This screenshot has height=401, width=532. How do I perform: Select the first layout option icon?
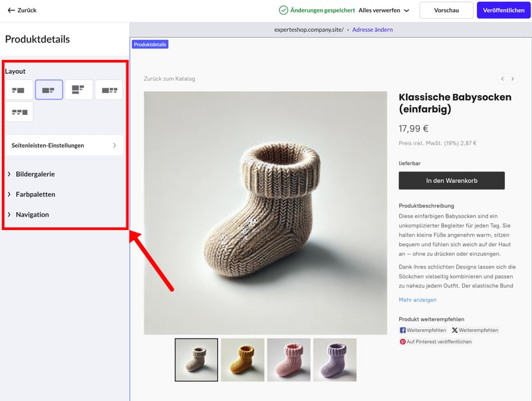point(19,90)
